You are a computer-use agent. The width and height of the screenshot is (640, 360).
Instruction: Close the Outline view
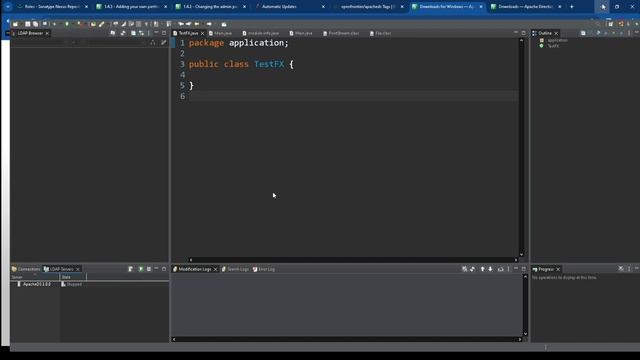556,33
